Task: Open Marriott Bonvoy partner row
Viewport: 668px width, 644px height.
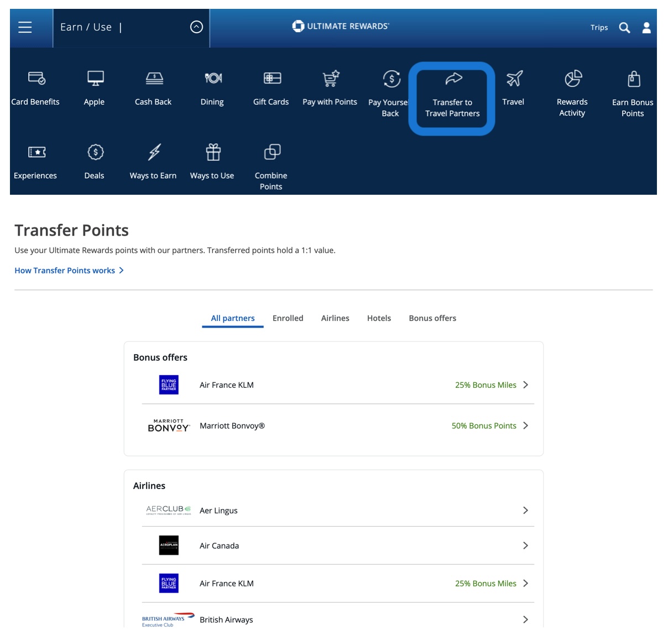Action: tap(338, 425)
